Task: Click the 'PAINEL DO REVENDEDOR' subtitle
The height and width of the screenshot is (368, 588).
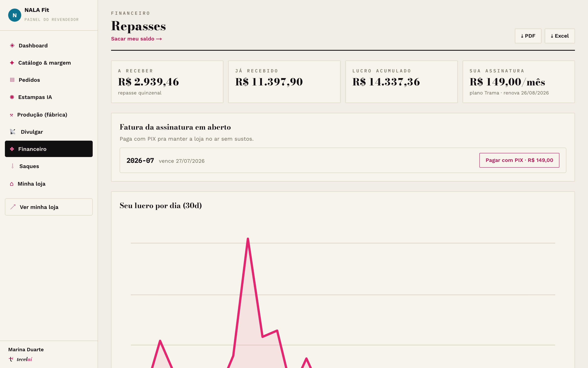Action: 51,19
